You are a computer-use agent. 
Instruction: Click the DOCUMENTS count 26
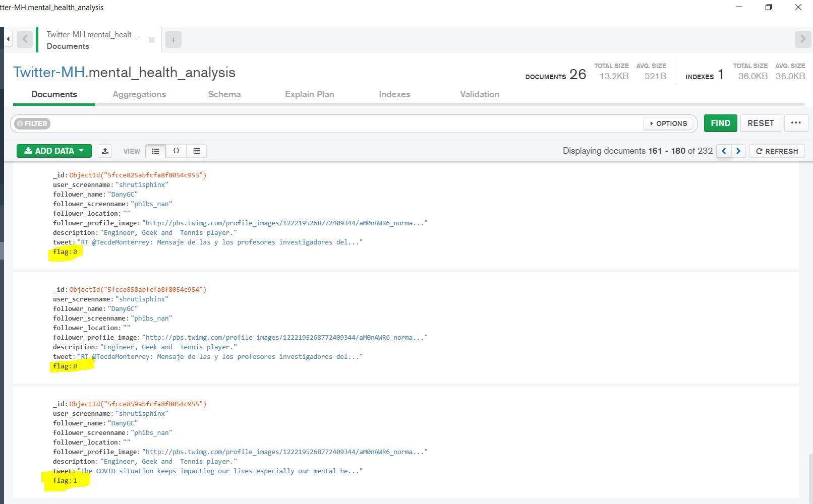pos(578,75)
